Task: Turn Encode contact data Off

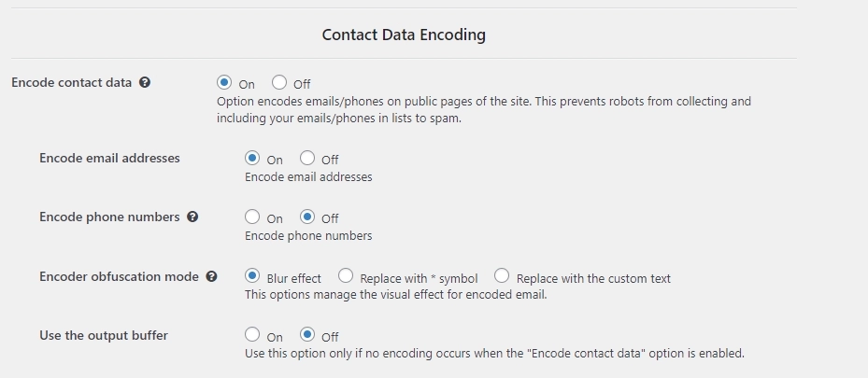Action: tap(279, 83)
